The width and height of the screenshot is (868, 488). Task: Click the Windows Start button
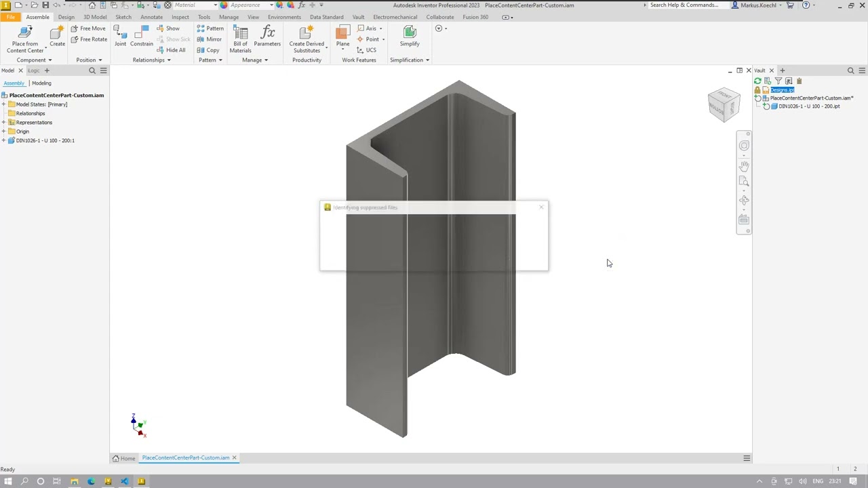(x=8, y=481)
